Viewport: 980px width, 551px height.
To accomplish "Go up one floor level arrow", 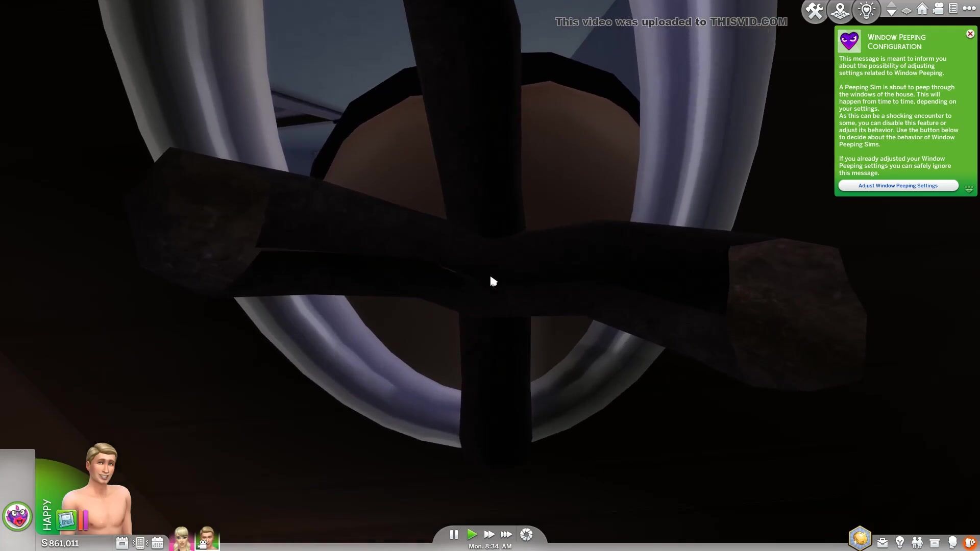I will [x=891, y=5].
